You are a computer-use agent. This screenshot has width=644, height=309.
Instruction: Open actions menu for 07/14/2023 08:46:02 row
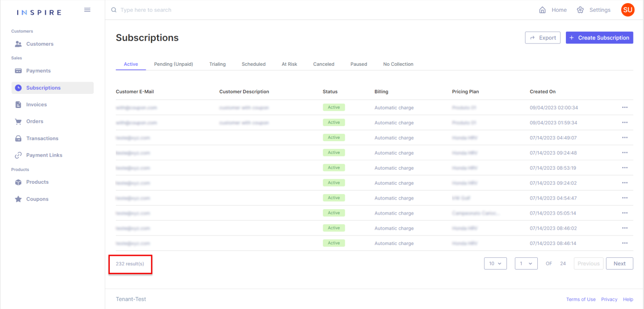624,228
